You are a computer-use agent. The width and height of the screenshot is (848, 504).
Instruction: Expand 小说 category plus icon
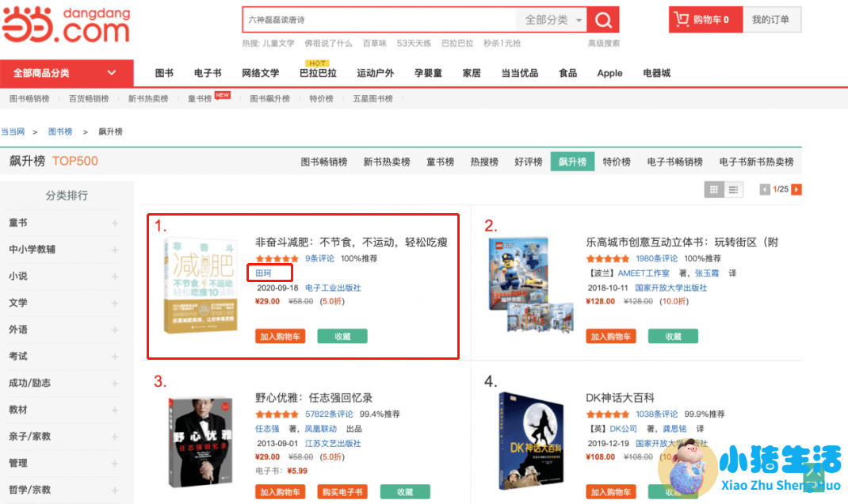pyautogui.click(x=115, y=277)
